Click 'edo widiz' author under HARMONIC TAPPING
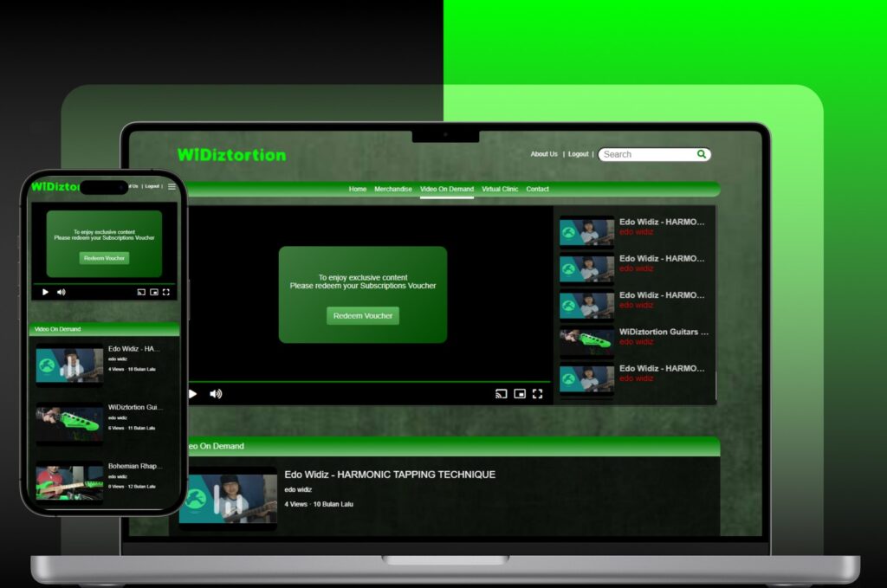 coord(298,489)
